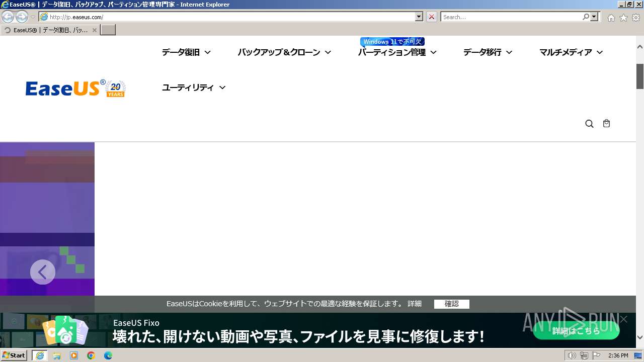The image size is (644, 362).
Task: Click the vertical scrollbar thumb
Action: [640, 76]
